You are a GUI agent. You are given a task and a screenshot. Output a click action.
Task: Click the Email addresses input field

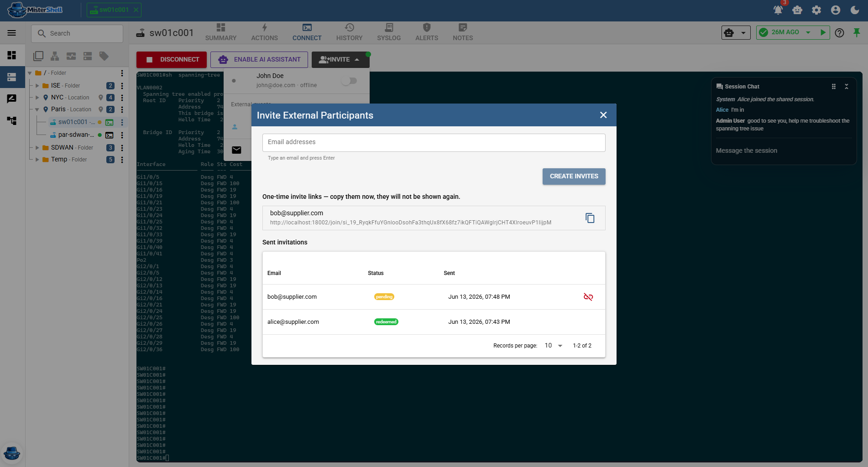pyautogui.click(x=434, y=142)
